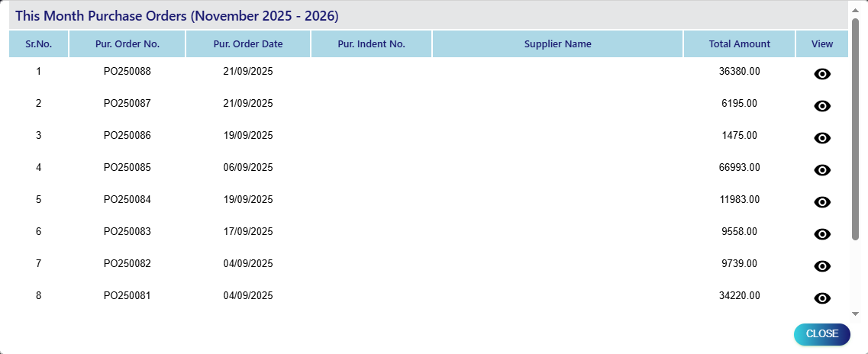This screenshot has height=354, width=868.
Task: Click the Sr.No. column header
Action: 39,44
